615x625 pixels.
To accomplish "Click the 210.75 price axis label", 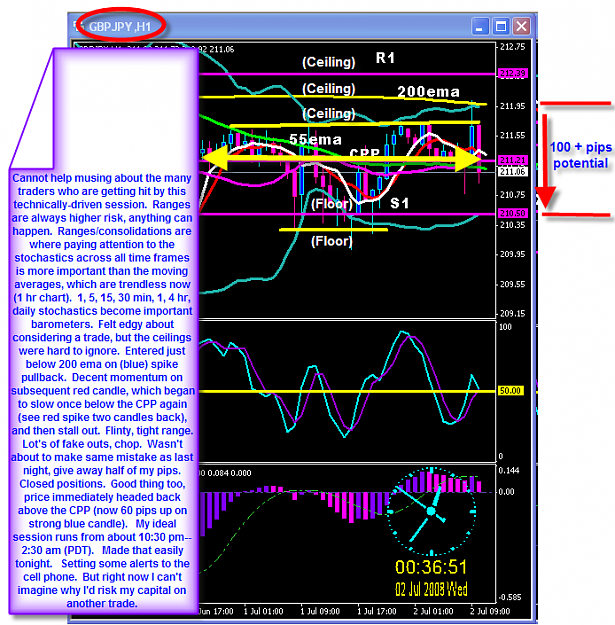I will [x=513, y=195].
